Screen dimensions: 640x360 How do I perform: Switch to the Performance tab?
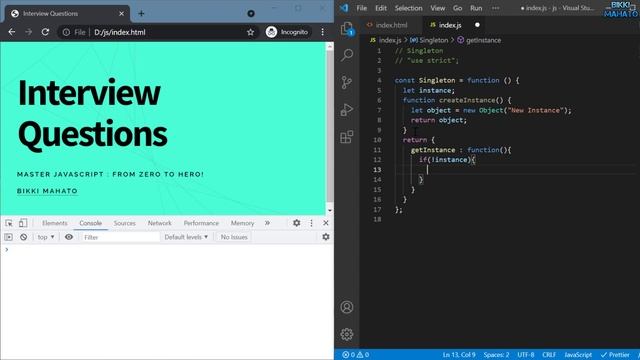(201, 223)
